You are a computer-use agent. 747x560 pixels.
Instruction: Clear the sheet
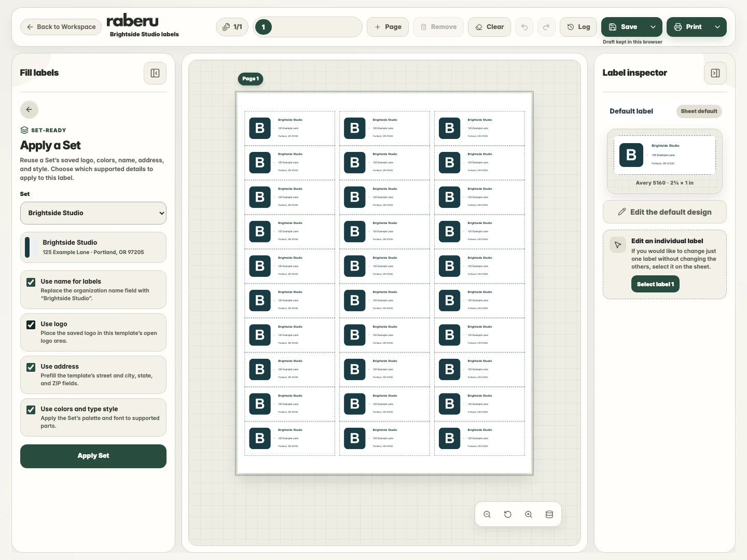point(490,27)
